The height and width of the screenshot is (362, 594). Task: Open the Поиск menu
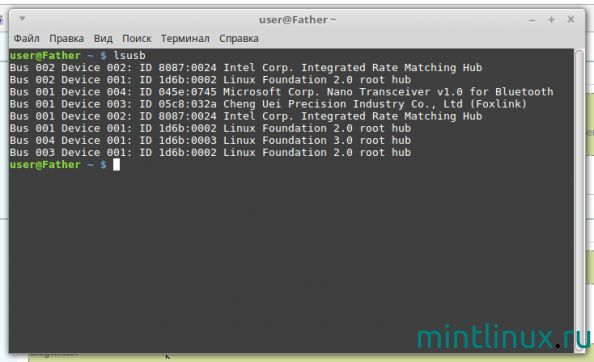click(137, 39)
